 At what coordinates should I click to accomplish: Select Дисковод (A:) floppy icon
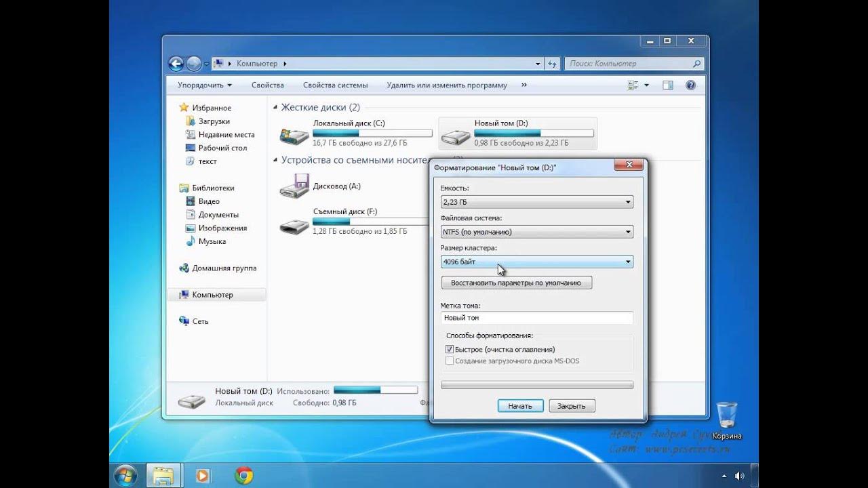tap(294, 186)
